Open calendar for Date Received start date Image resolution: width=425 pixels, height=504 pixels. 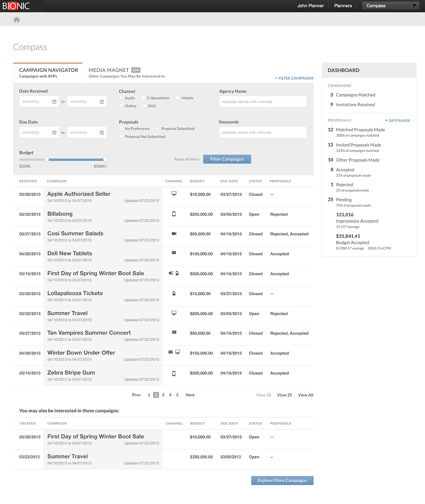pos(54,102)
